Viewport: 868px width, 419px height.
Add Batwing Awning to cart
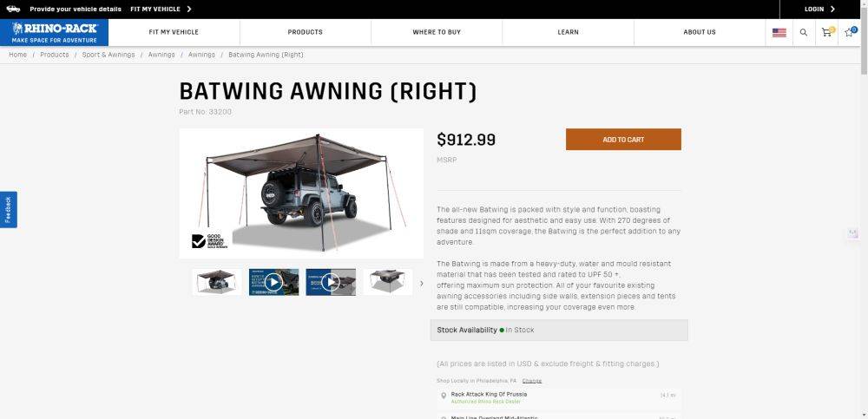coord(623,140)
